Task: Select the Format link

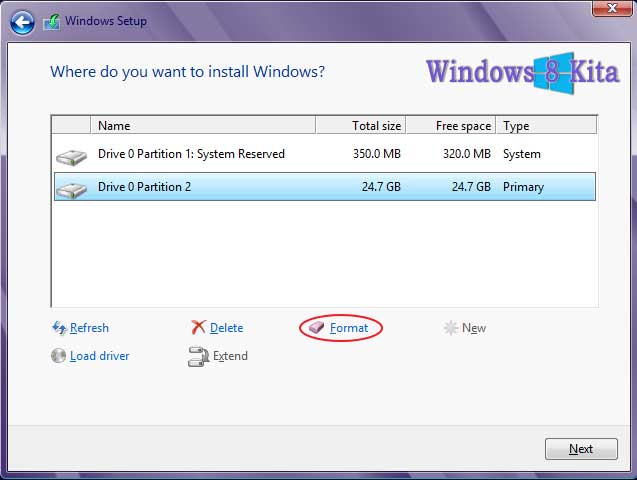Action: click(x=349, y=328)
